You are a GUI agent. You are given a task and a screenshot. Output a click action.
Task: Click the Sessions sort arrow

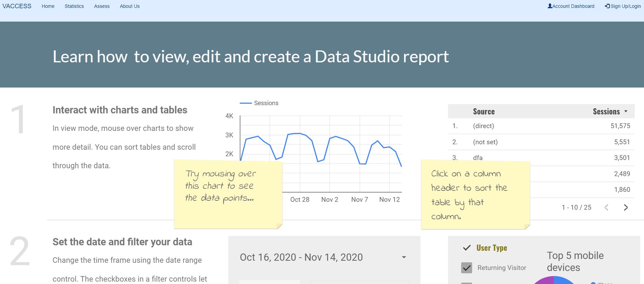(x=626, y=111)
